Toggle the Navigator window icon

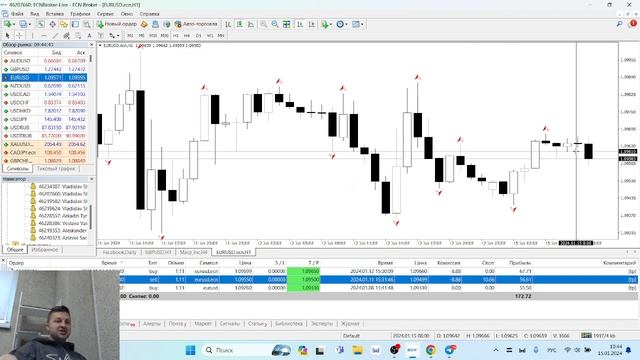point(64,24)
